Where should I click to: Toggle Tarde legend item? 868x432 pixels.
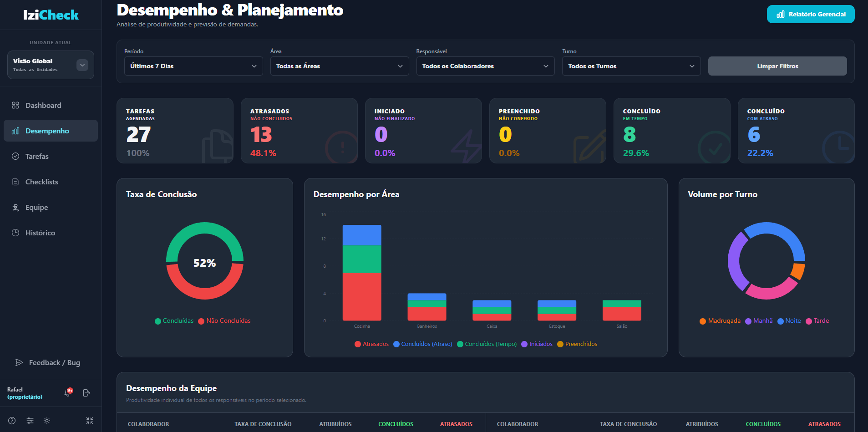[x=817, y=321]
